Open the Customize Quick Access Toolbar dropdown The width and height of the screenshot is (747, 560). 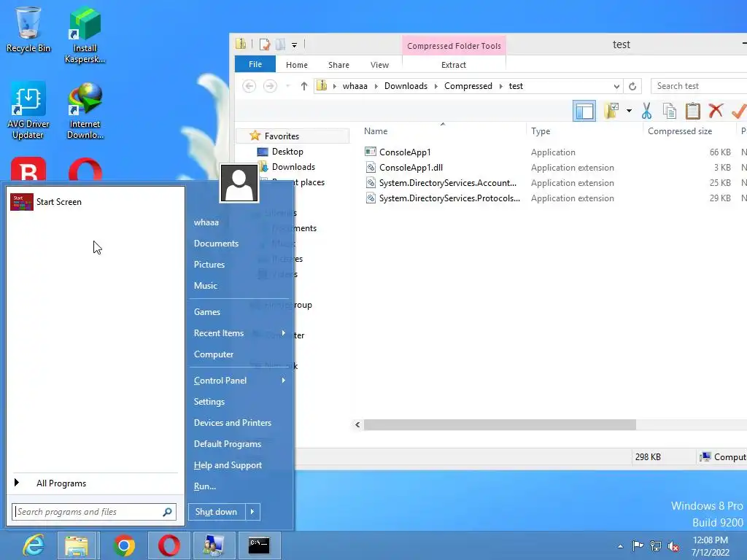[x=295, y=45]
